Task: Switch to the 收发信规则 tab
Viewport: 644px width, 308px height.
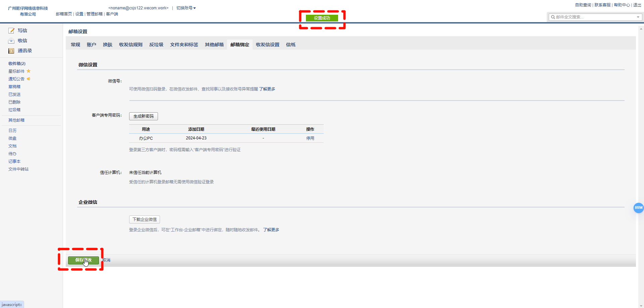Action: pos(131,45)
